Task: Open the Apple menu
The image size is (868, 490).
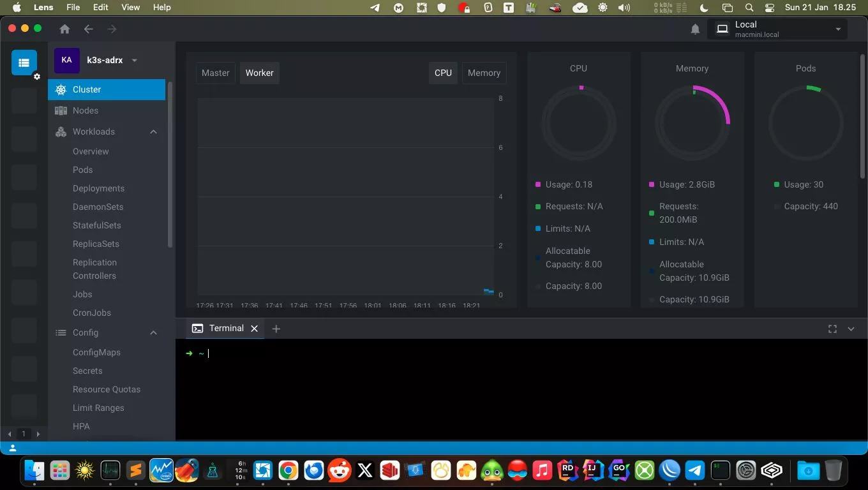Action: (17, 8)
